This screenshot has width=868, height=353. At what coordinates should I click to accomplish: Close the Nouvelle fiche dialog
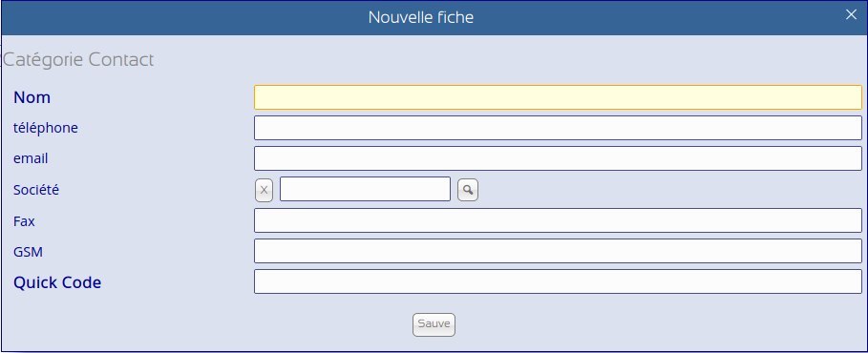coord(851,15)
